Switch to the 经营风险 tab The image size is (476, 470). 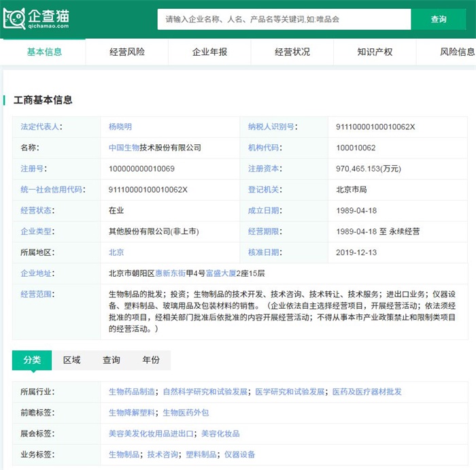(127, 52)
